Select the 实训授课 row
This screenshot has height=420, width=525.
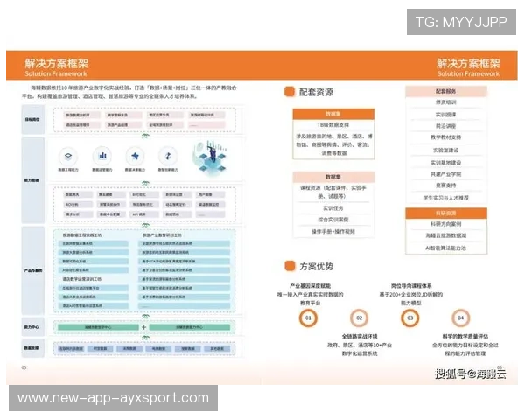point(446,115)
